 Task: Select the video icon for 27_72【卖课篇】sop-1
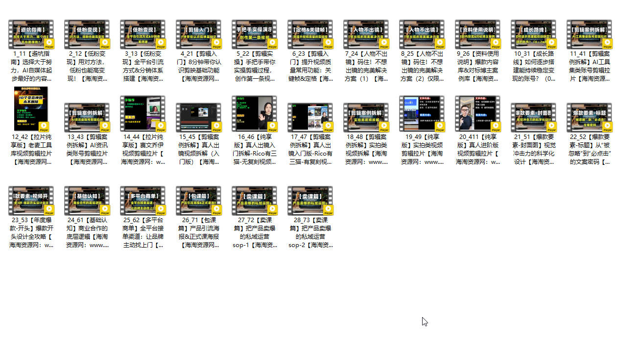pyautogui.click(x=255, y=201)
